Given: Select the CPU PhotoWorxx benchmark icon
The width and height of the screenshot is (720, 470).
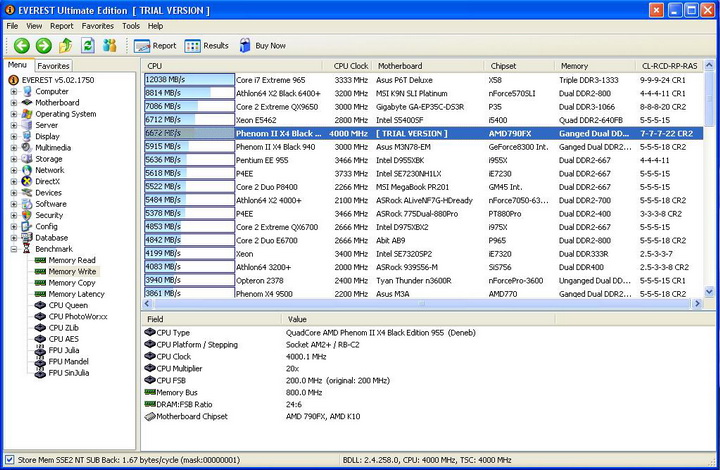Looking at the screenshot, I should pos(40,316).
